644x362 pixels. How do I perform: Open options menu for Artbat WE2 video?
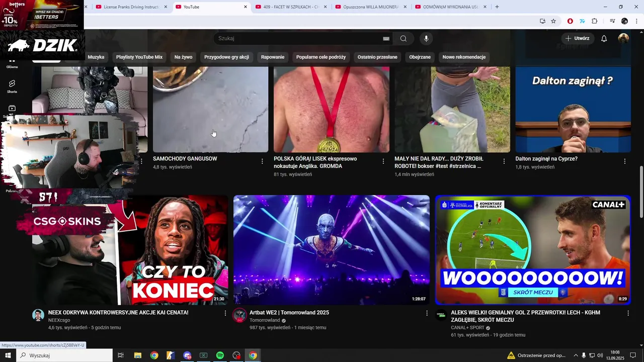[x=427, y=313]
